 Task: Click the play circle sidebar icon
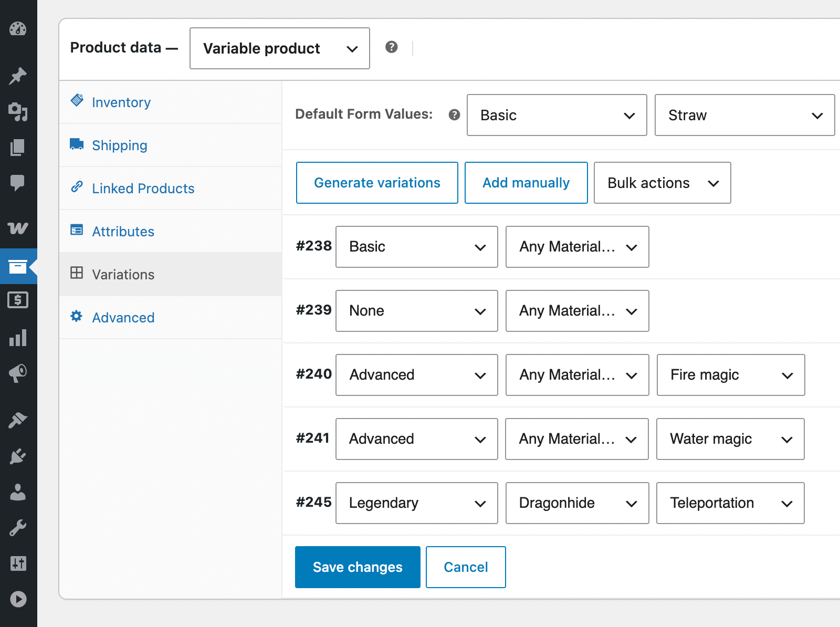(x=18, y=599)
